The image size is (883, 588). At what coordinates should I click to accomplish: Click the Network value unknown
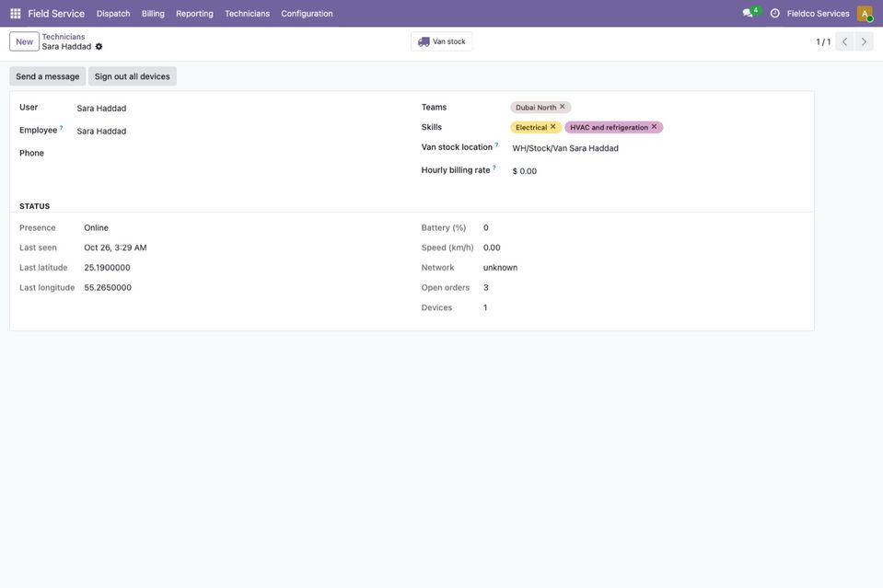pyautogui.click(x=500, y=268)
